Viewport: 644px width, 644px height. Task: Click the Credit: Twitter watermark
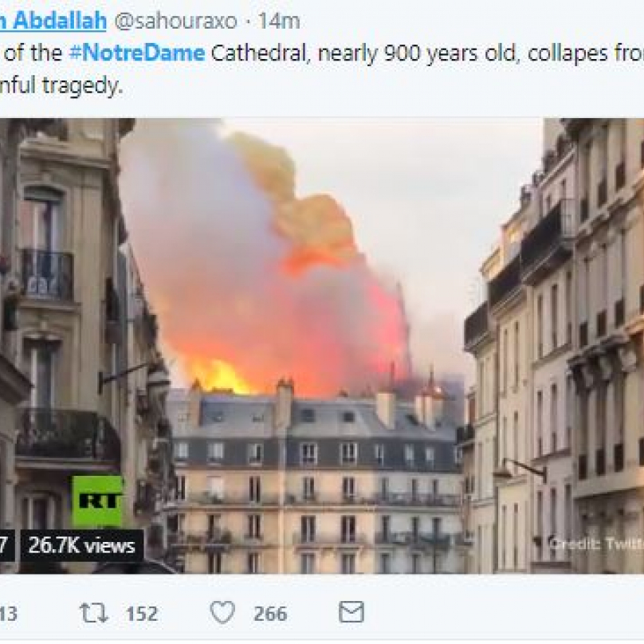click(x=596, y=544)
